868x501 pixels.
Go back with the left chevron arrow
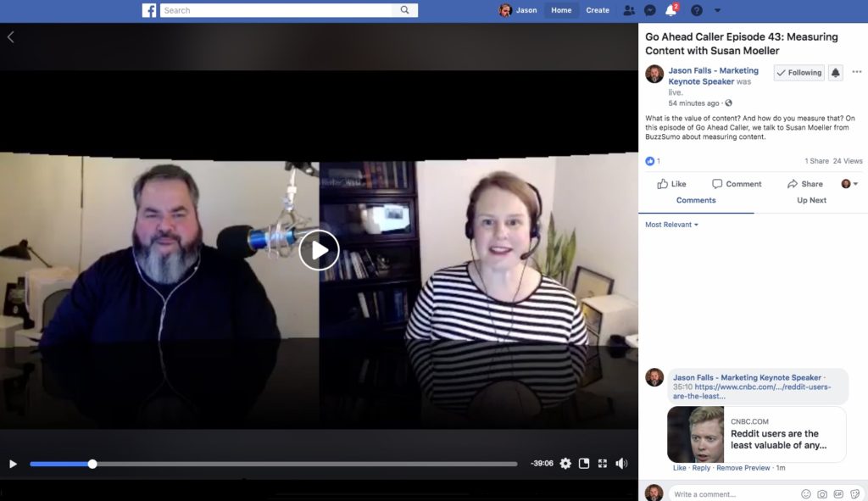[x=10, y=37]
